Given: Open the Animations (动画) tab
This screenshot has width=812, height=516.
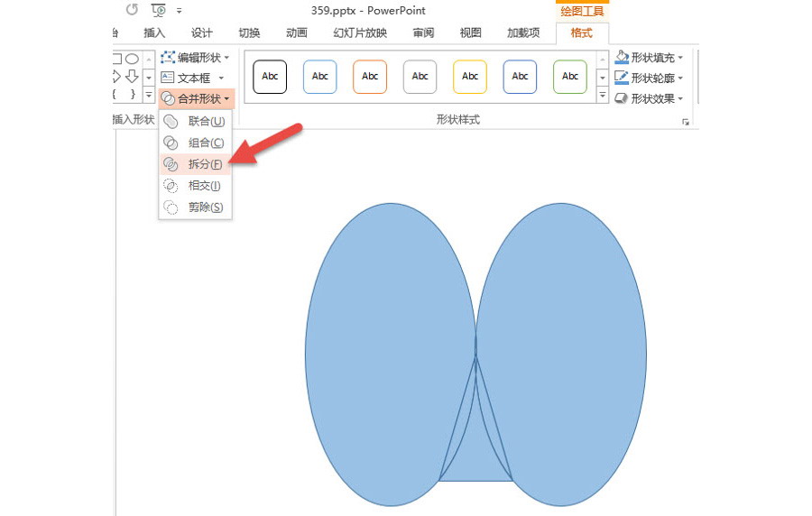Looking at the screenshot, I should (296, 33).
